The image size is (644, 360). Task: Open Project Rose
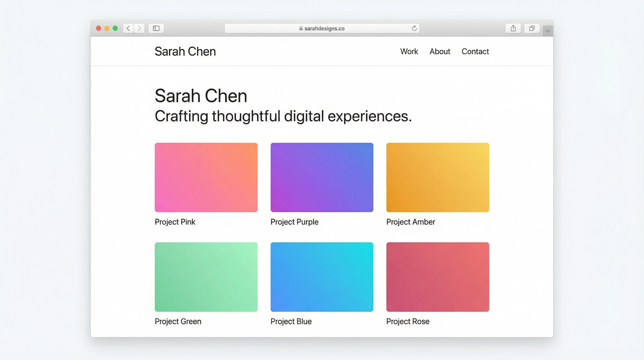click(x=437, y=277)
